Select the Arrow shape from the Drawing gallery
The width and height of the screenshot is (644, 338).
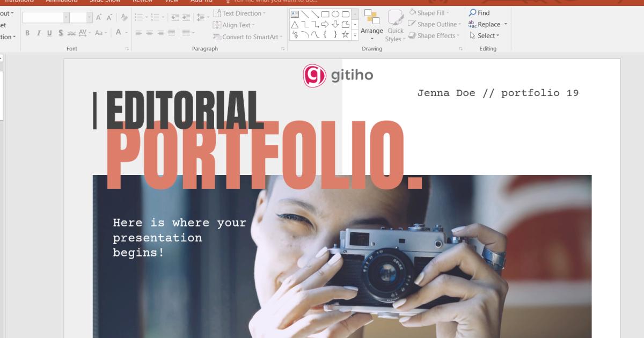[316, 14]
